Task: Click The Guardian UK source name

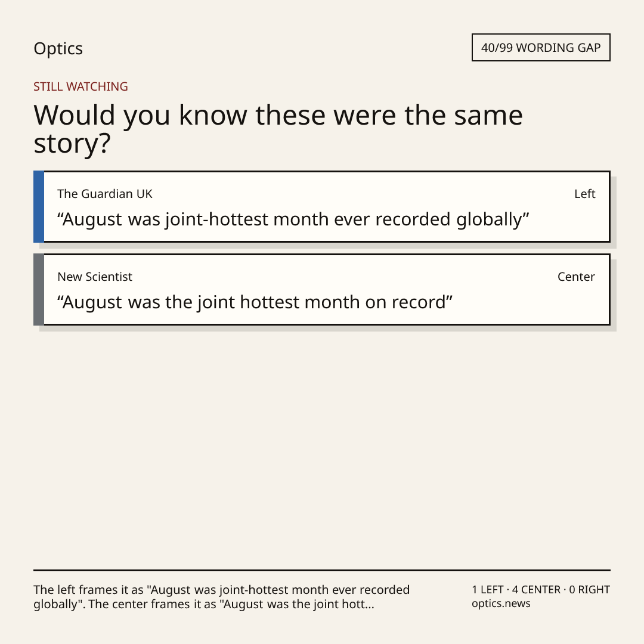Action: (x=105, y=194)
